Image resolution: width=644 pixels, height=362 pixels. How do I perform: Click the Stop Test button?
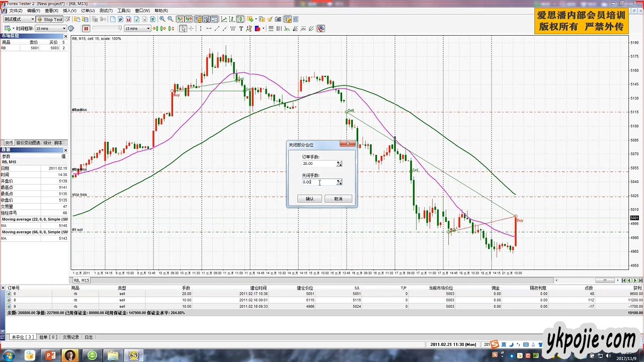point(50,19)
